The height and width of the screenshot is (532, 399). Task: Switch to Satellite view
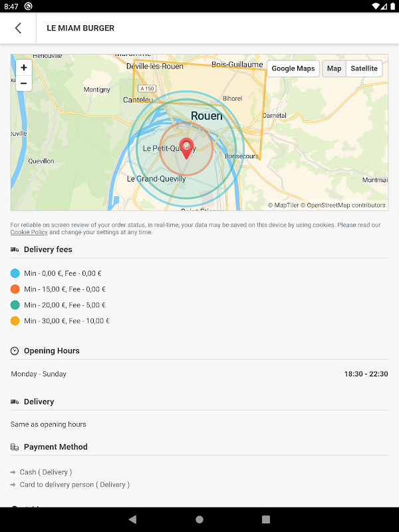[364, 68]
